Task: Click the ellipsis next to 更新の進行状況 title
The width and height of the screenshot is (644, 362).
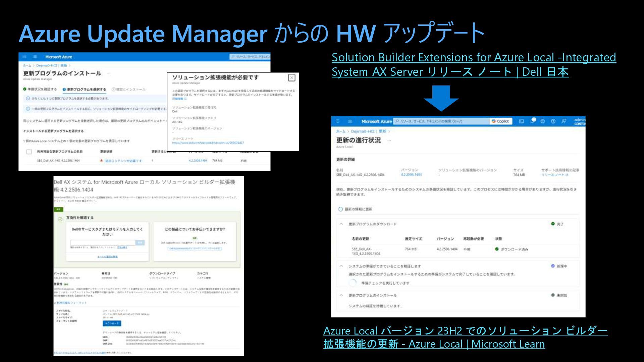Action: [x=389, y=140]
